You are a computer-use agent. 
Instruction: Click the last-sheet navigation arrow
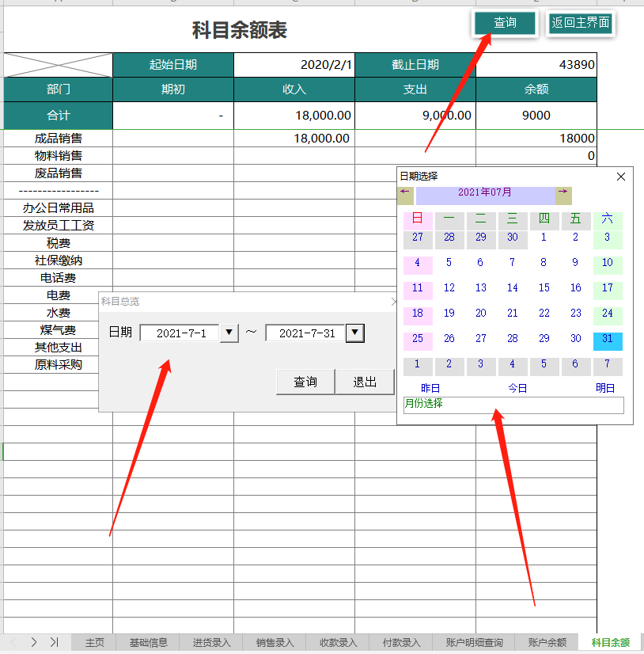pos(54,642)
